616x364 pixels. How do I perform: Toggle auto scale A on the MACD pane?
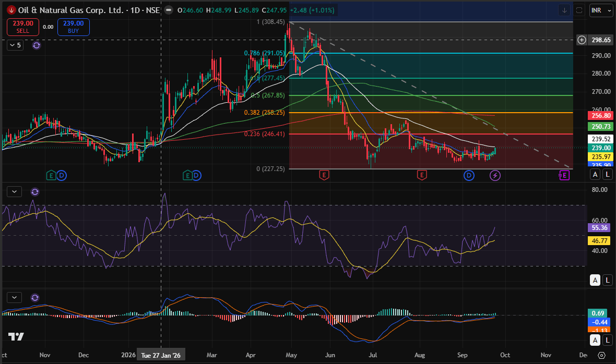tap(595, 340)
